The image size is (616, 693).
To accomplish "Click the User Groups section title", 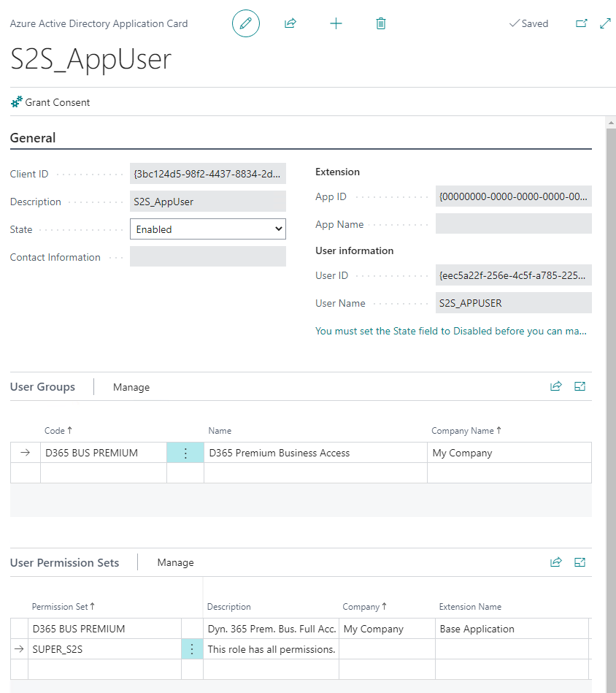I will (42, 387).
